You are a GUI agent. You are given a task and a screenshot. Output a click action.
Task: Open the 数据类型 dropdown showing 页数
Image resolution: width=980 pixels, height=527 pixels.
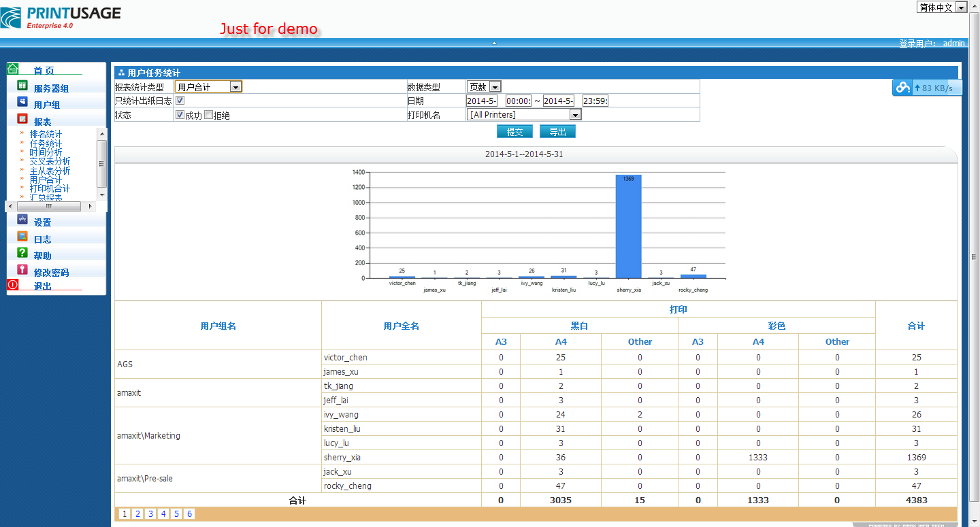pyautogui.click(x=484, y=86)
